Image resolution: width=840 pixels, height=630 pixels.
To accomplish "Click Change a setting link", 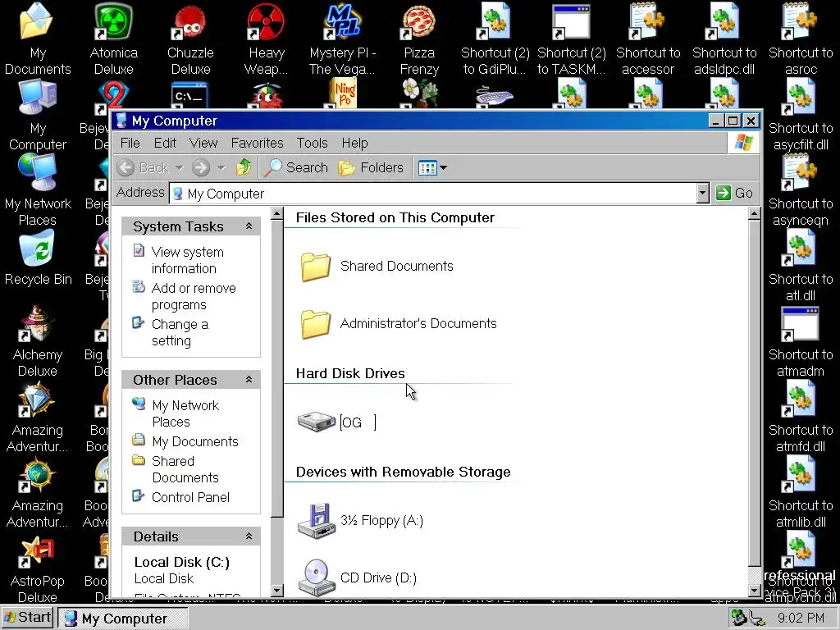I will click(x=180, y=332).
